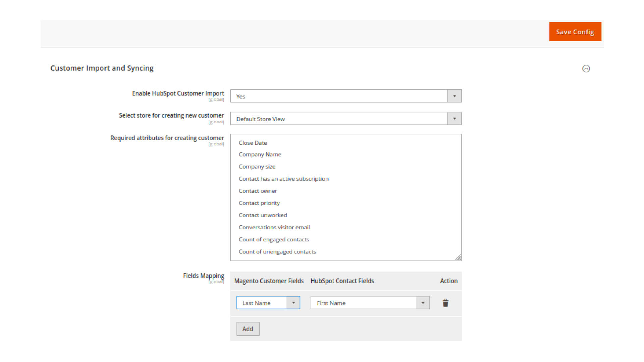Viewport: 644px width, 362px height.
Task: Click the HubSpot Contact Fields column header
Action: [342, 281]
